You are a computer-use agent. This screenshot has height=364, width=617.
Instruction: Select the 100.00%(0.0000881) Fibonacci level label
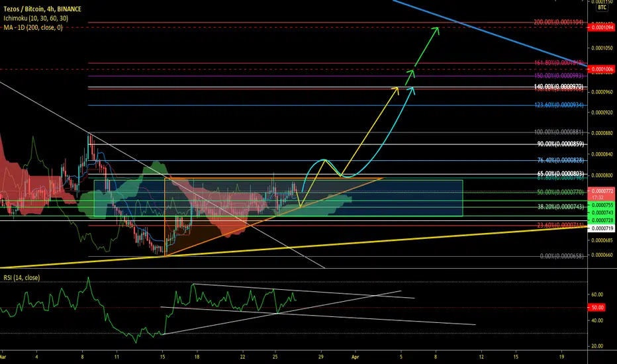(558, 132)
